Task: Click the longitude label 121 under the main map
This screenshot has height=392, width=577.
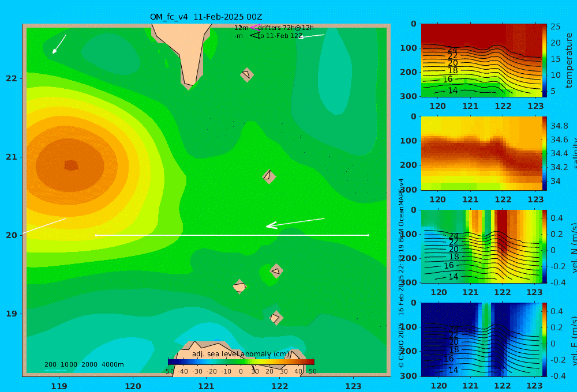Action: click(206, 386)
